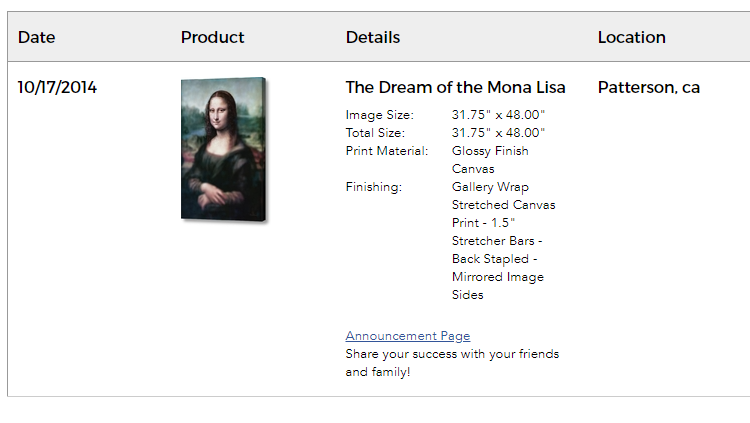Select the Glossy Finish print material value
This screenshot has height=423, width=750.
[490, 151]
